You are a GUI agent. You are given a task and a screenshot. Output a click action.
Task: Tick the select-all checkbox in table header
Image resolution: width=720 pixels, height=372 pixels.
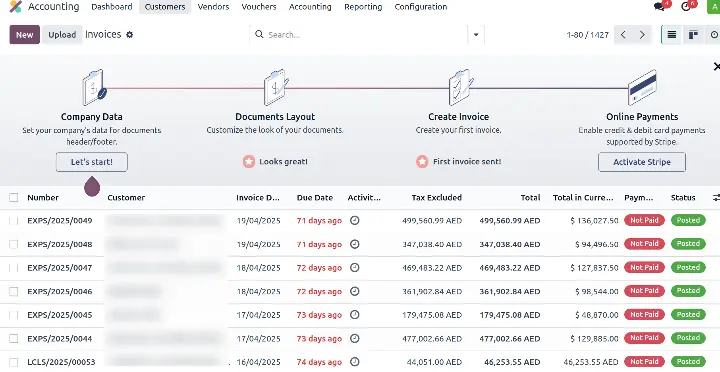pos(14,197)
